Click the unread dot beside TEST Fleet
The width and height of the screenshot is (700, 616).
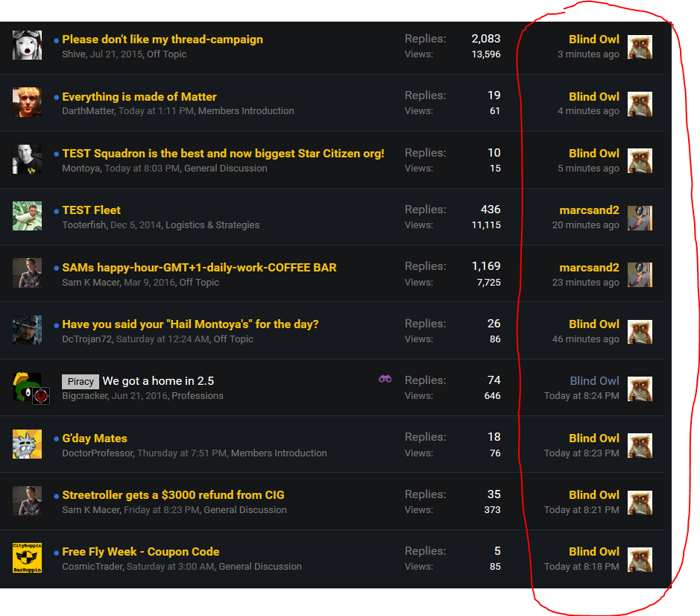point(57,211)
